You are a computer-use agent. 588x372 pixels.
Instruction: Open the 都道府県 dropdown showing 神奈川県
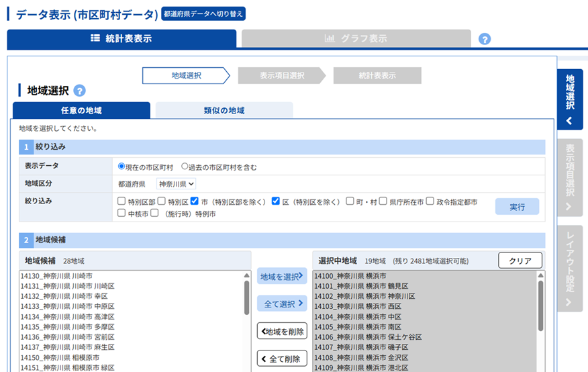pyautogui.click(x=176, y=184)
